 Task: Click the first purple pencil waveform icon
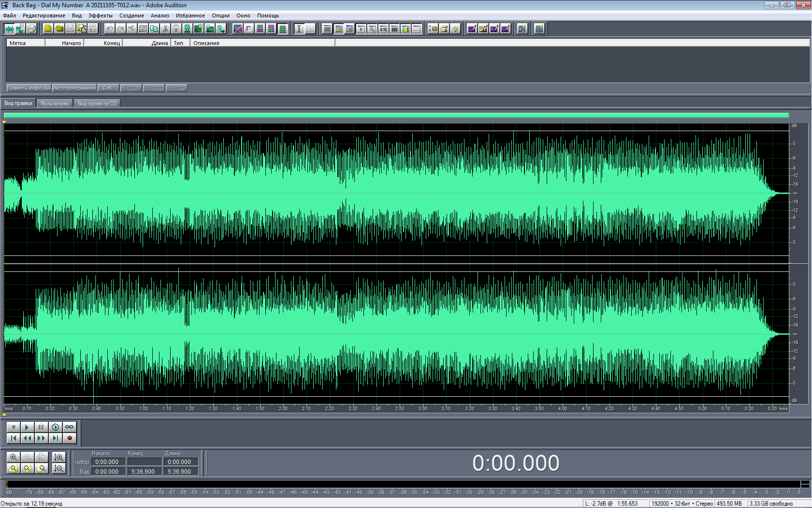pos(472,29)
